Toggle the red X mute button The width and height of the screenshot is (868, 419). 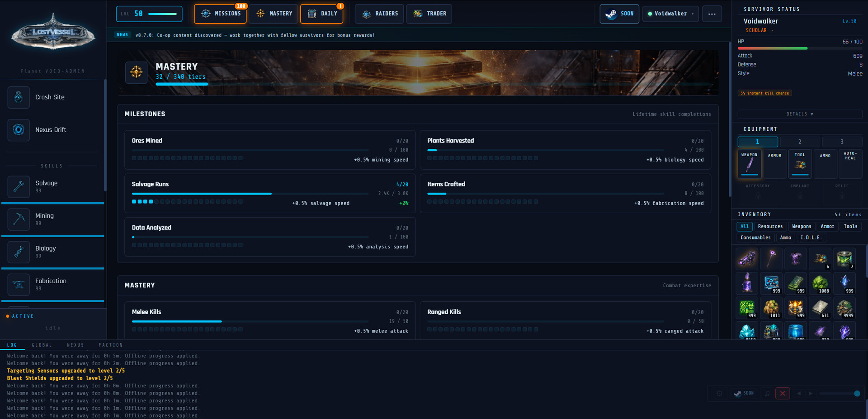[783, 394]
